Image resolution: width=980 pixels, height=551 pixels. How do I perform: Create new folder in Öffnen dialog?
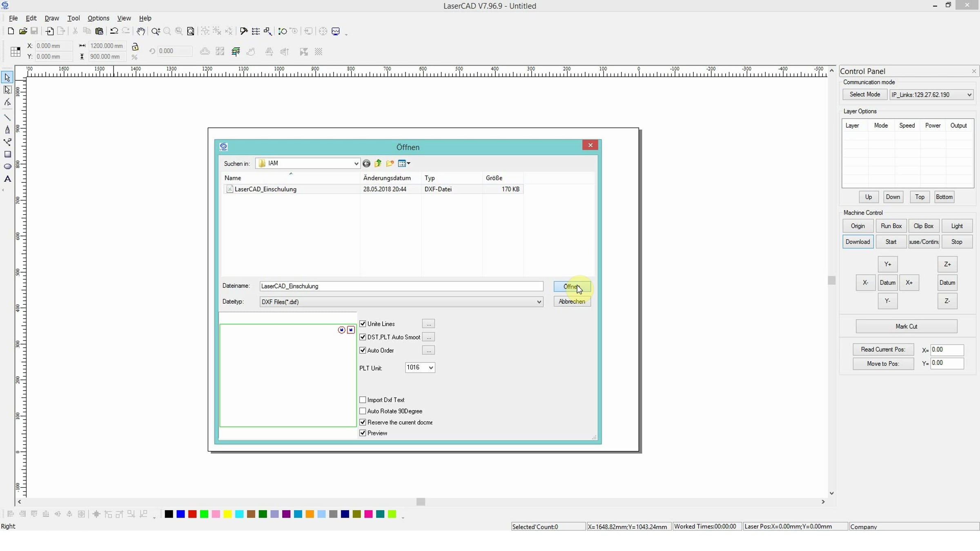[390, 163]
